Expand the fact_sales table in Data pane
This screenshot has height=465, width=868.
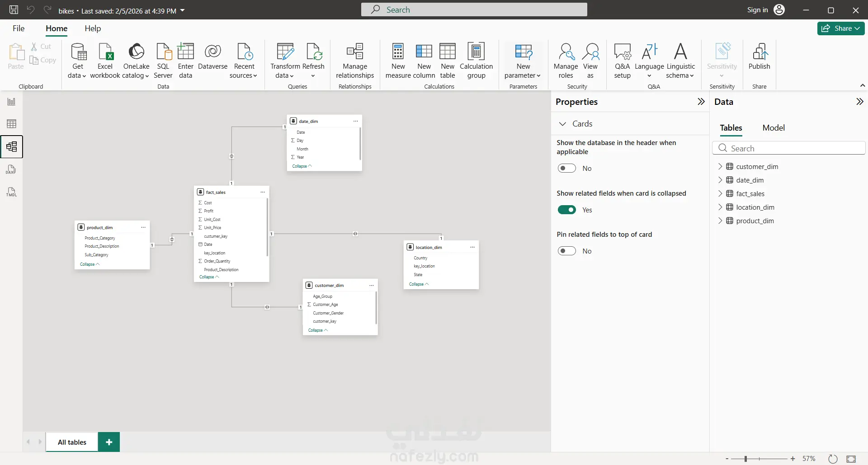point(720,193)
